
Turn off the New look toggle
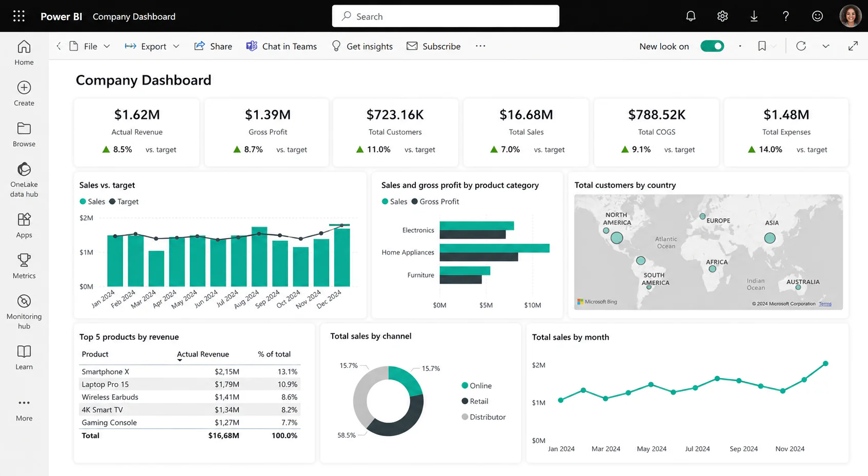tap(712, 46)
